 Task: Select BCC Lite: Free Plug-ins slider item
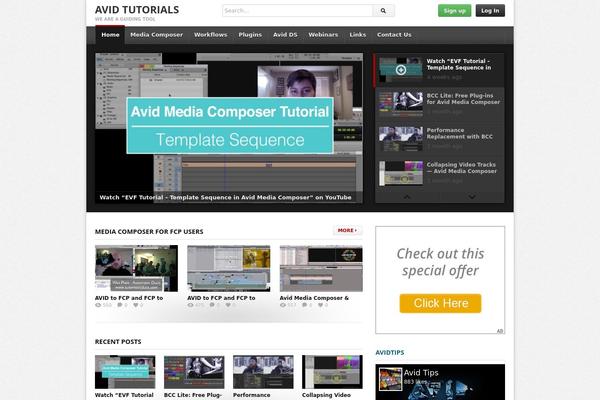pyautogui.click(x=463, y=99)
